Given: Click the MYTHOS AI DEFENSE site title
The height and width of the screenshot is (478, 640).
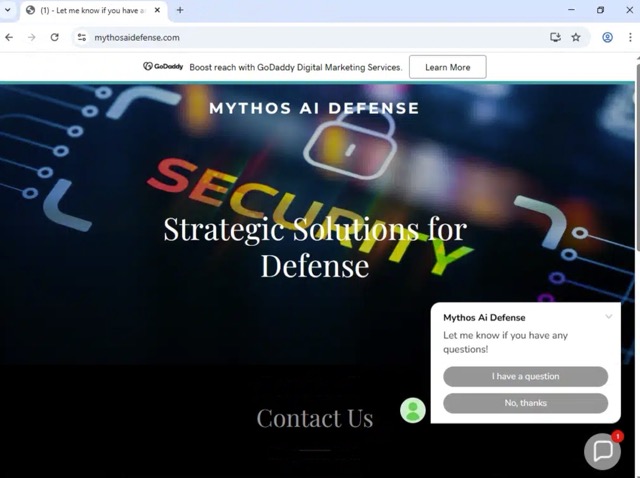Looking at the screenshot, I should (x=314, y=108).
